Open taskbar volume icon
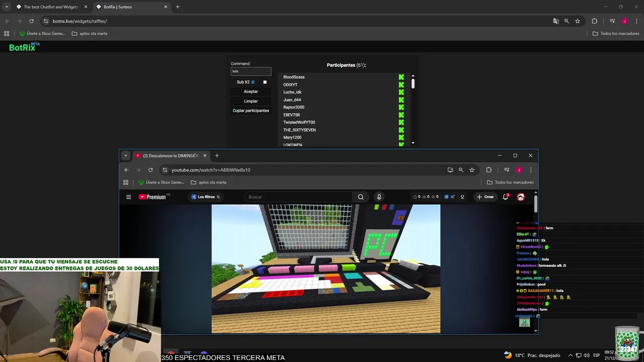 (587, 355)
